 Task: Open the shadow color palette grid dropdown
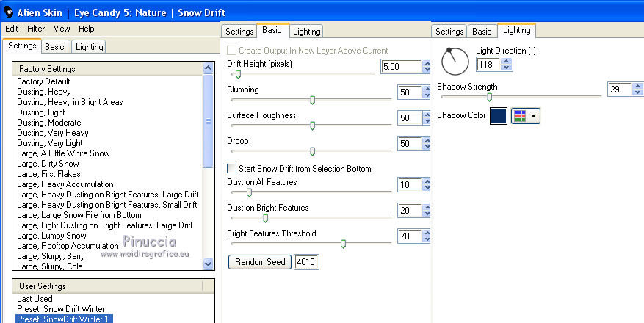pos(525,116)
